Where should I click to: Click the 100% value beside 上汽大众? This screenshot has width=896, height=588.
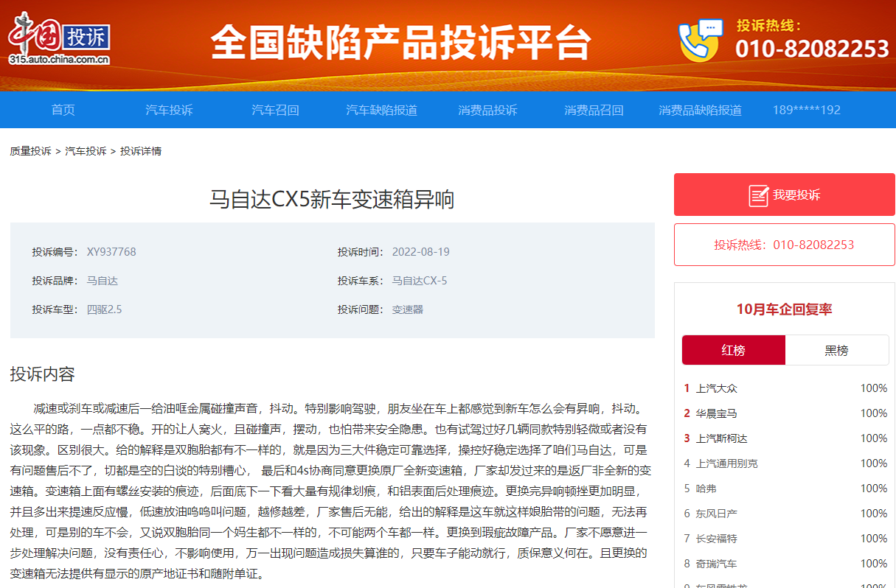click(874, 388)
